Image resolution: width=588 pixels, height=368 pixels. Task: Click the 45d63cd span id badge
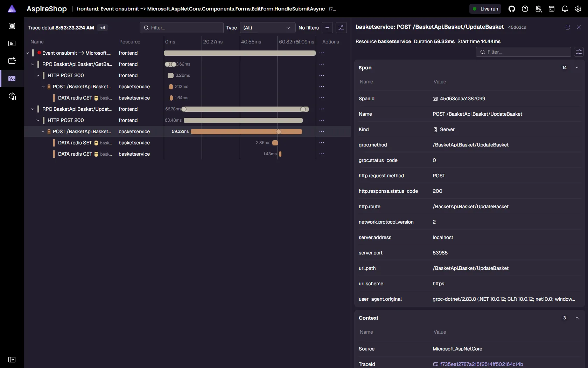(517, 27)
